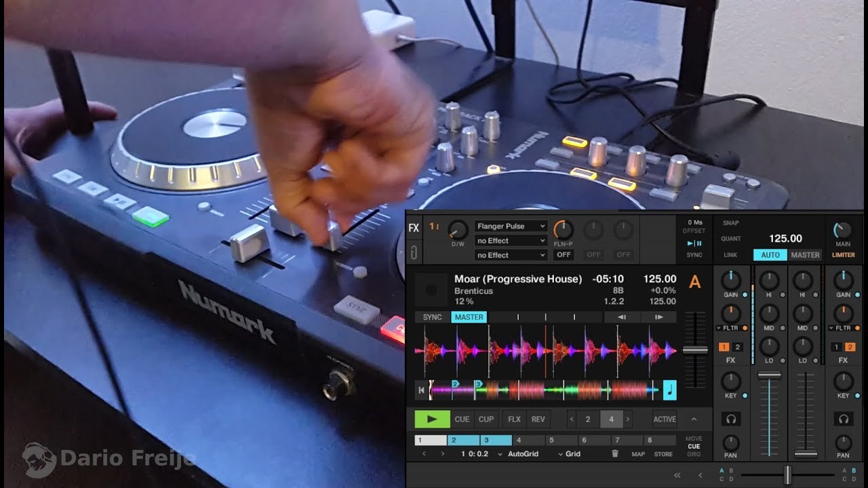Toggle the key lock note icon
Screen dimensions: 868x488
point(669,390)
